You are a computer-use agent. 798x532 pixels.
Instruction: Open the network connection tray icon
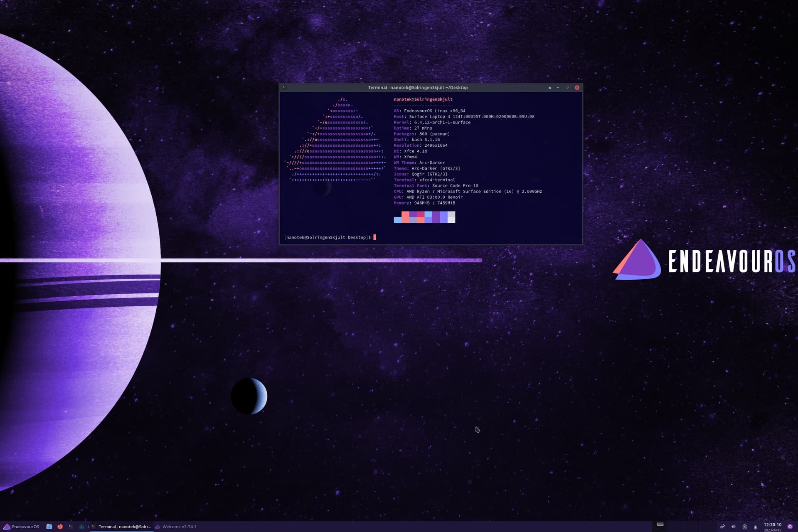pos(722,527)
